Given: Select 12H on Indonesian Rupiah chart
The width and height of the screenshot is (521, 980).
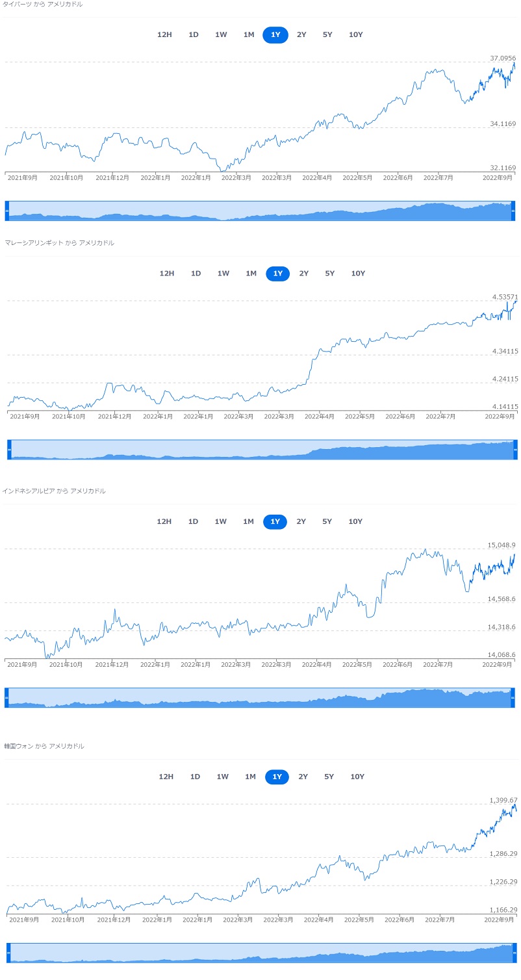Looking at the screenshot, I should pyautogui.click(x=164, y=522).
